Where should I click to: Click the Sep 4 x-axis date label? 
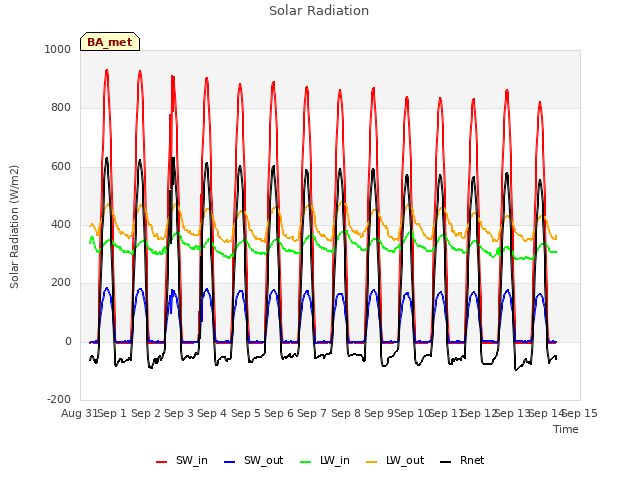click(212, 413)
